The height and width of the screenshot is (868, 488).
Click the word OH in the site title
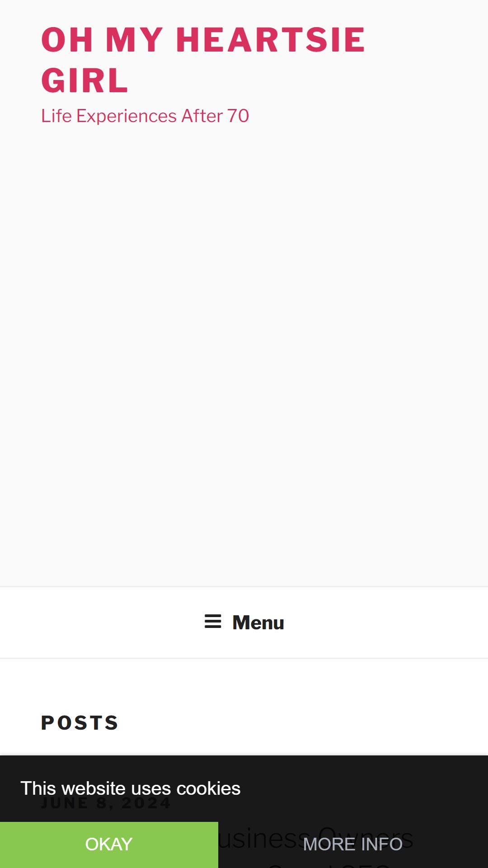pos(67,40)
